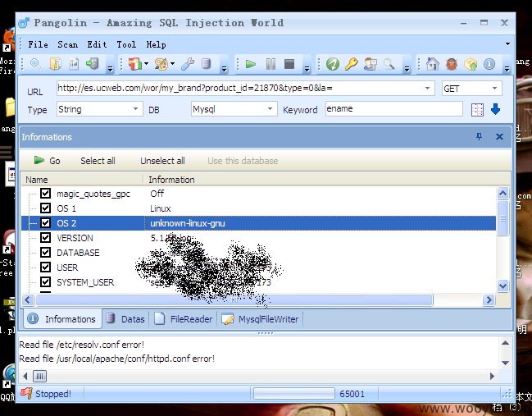Click the grid table icon beside Keyword

477,109
